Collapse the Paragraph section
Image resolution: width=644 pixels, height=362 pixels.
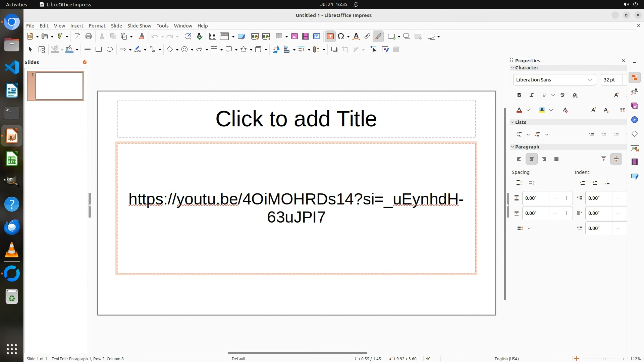[x=513, y=147]
